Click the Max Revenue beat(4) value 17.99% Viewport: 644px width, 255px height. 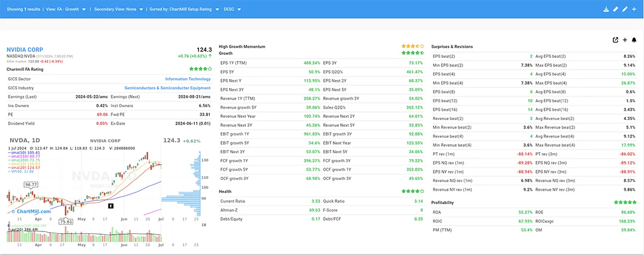[x=628, y=145]
